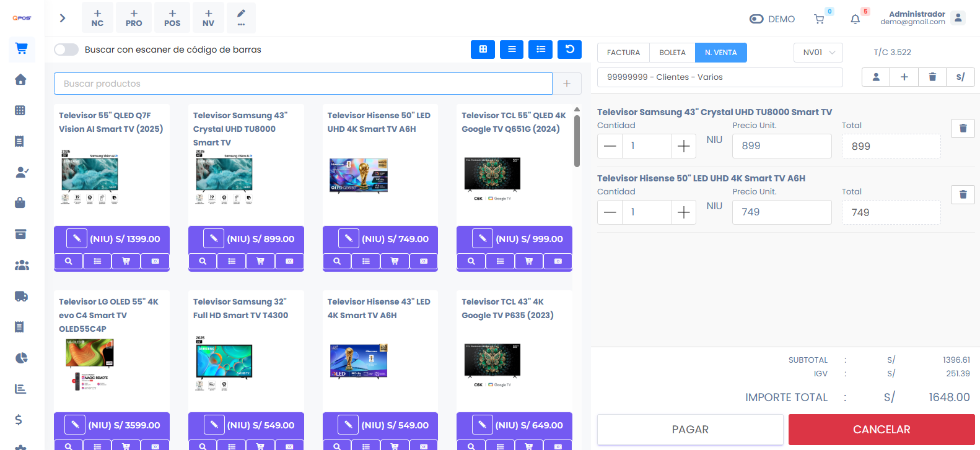The height and width of the screenshot is (450, 980).
Task: Switch to plain list view layout
Action: (512, 50)
